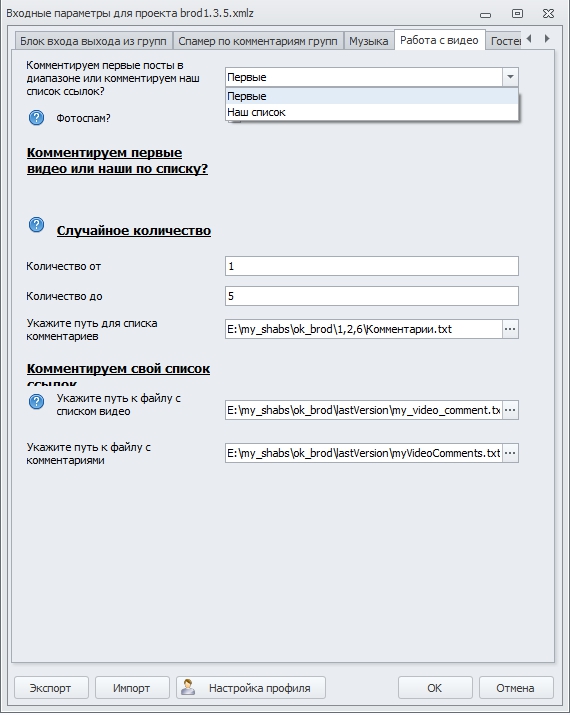Confirm settings with the OK button
Screen dimensions: 570x715
[435, 687]
